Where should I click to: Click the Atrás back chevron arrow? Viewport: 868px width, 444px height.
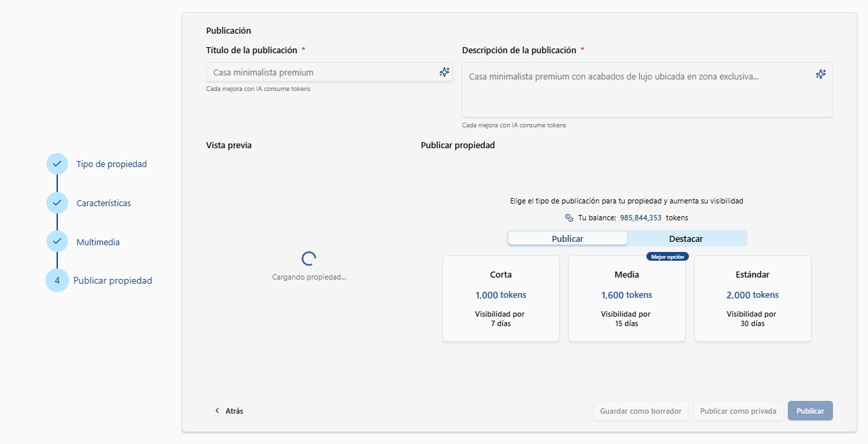[217, 411]
